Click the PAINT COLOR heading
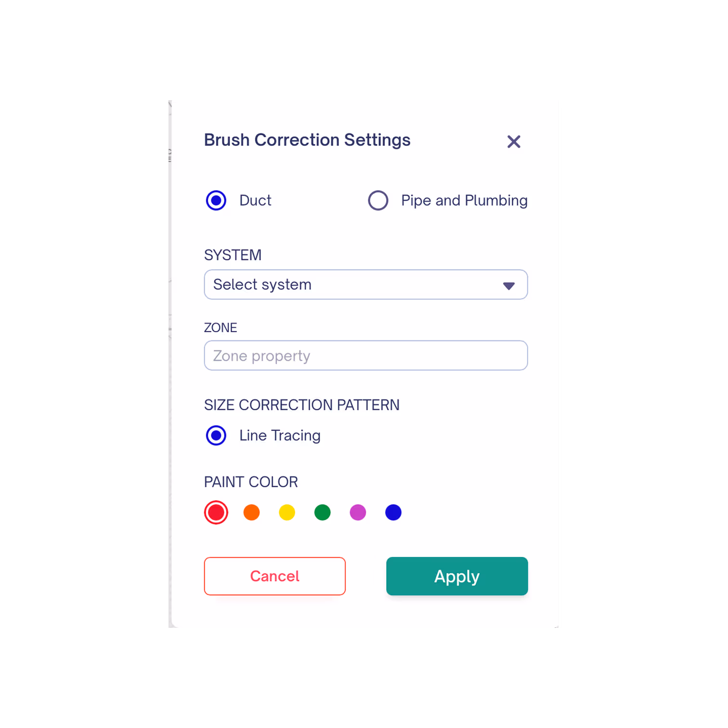 point(251,481)
